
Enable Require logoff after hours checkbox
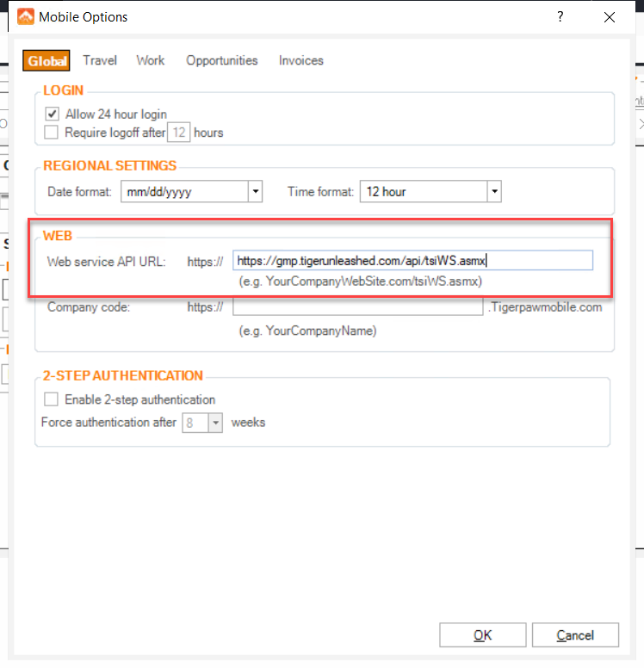point(51,133)
